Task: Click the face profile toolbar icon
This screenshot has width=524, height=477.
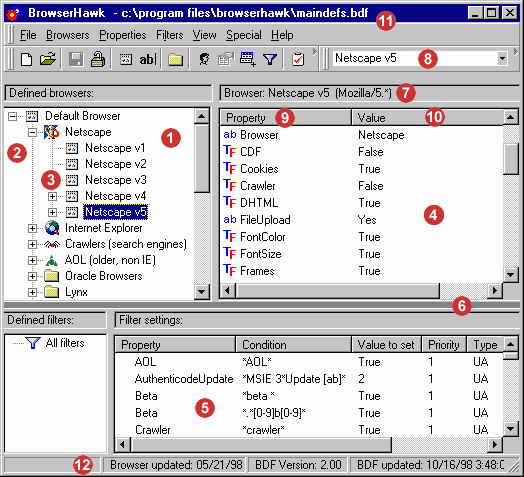Action: [204, 59]
